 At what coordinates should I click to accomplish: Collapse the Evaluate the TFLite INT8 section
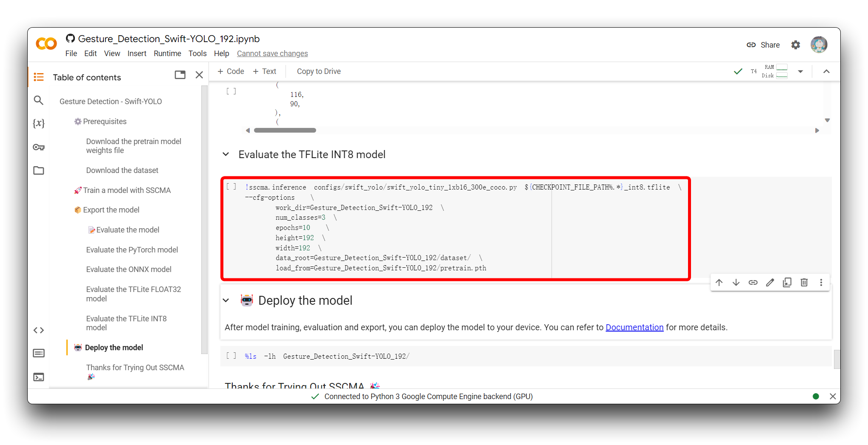coord(226,154)
